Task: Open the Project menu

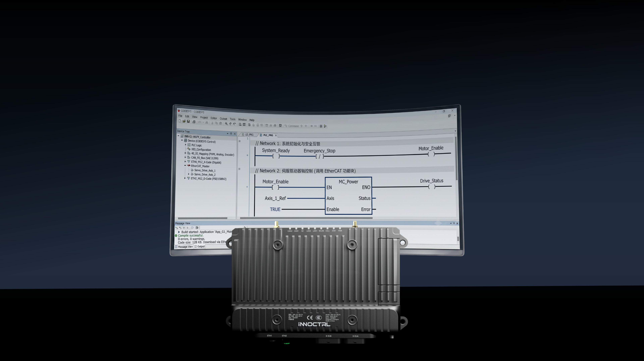Action: tap(204, 117)
